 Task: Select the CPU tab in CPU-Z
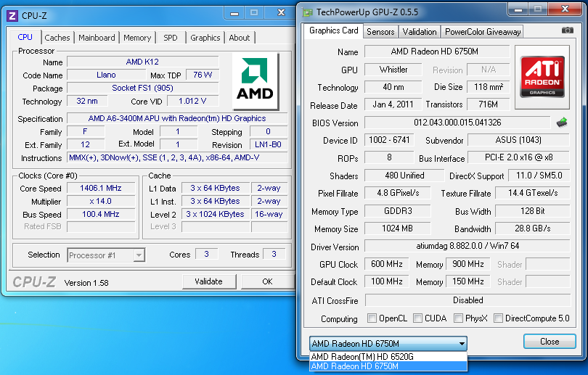coord(25,37)
